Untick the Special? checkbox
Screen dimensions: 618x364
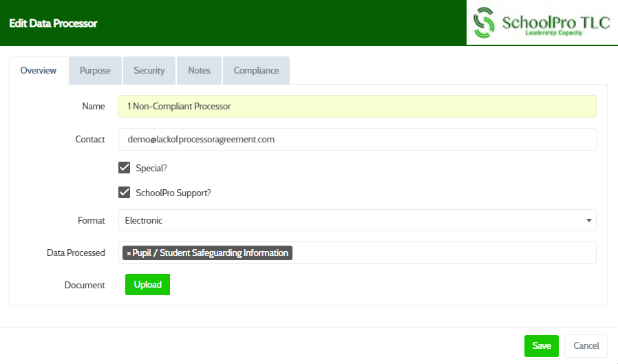[x=125, y=168]
